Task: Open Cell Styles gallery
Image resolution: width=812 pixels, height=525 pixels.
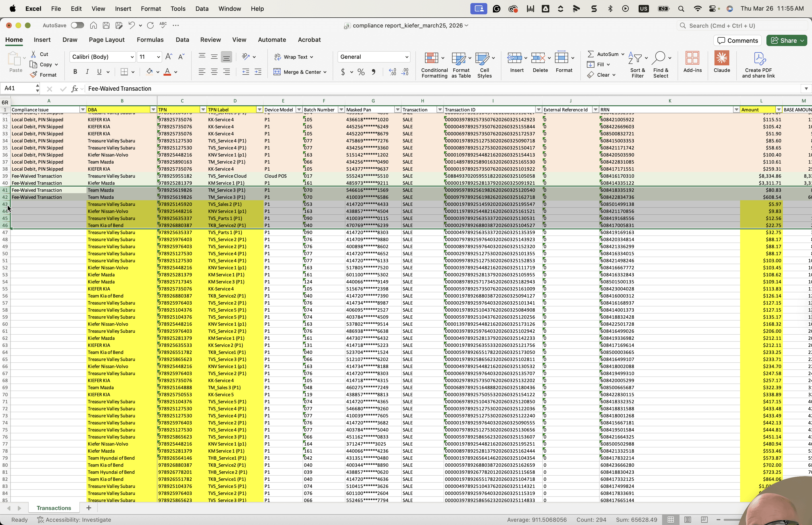Action: pyautogui.click(x=484, y=65)
